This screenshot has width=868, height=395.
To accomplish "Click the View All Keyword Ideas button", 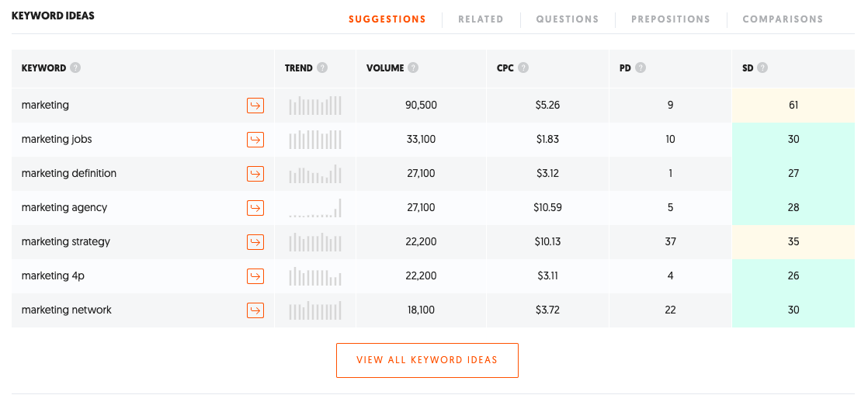I will pyautogui.click(x=427, y=360).
